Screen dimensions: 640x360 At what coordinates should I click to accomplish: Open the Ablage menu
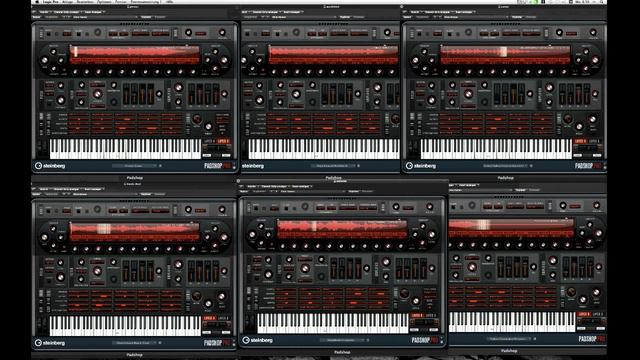(x=68, y=2)
